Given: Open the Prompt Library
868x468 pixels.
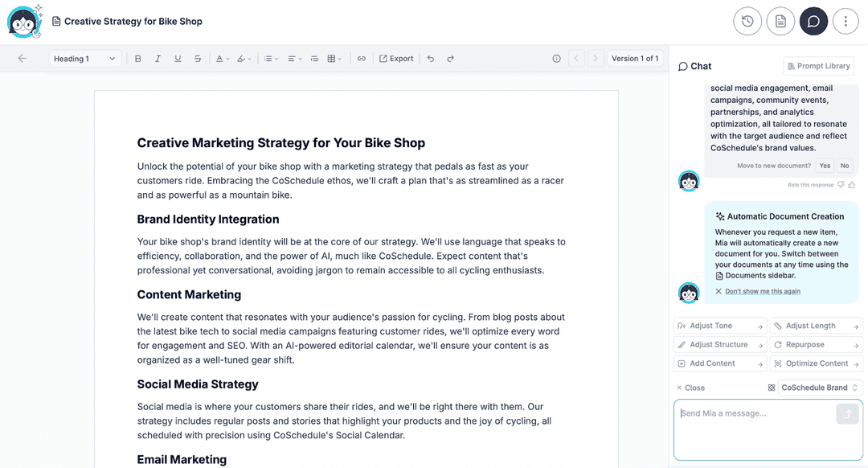Looking at the screenshot, I should 819,66.
